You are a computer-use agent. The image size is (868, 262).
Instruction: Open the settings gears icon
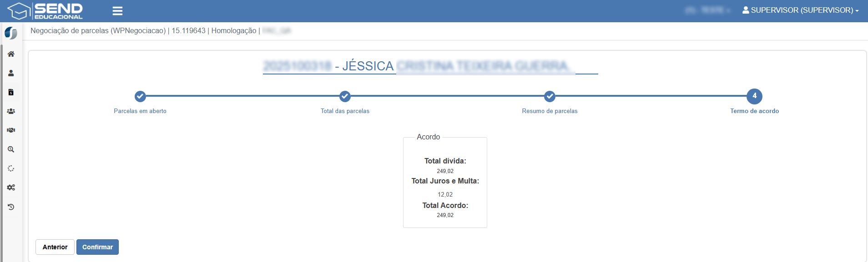[x=11, y=188]
